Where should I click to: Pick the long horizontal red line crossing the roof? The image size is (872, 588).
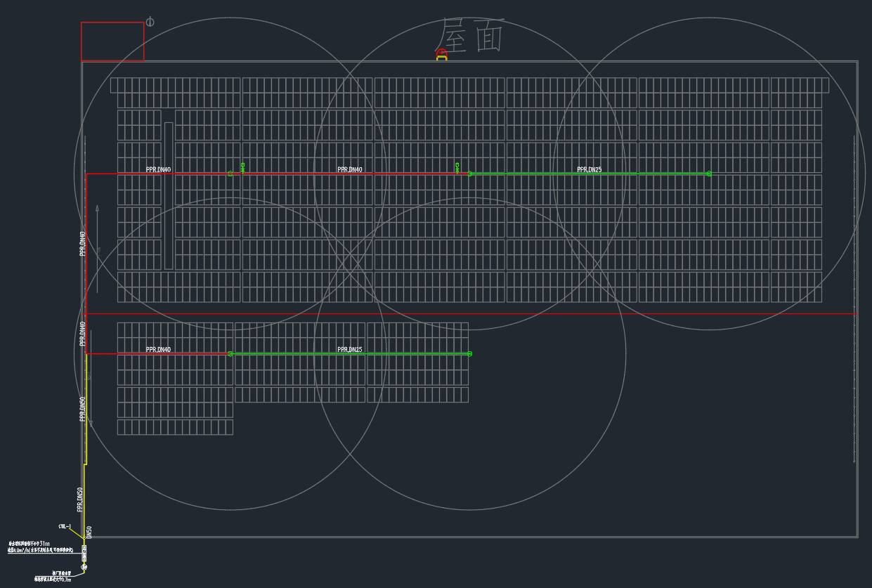click(492, 313)
